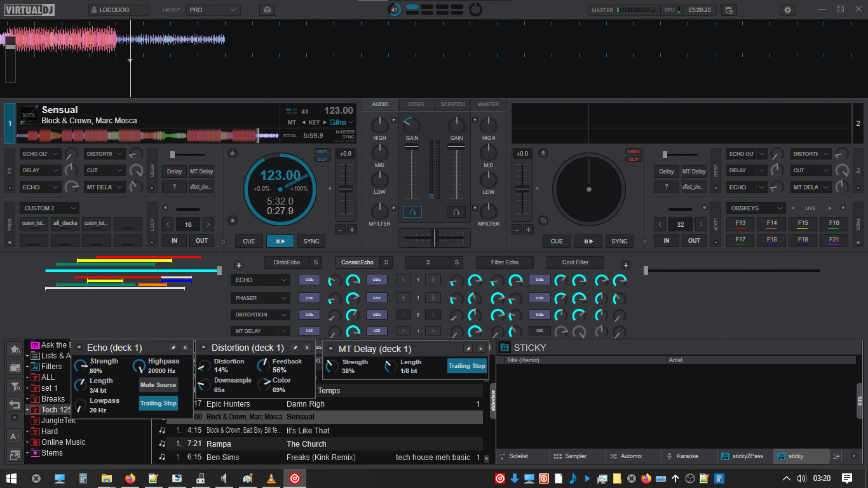Halve the loop length on deck 1
Image resolution: width=868 pixels, height=488 pixels.
[168, 224]
